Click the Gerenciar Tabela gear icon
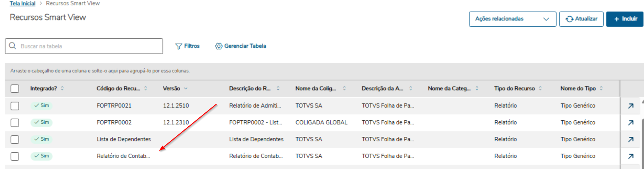Screen dimensions: 644x169 coord(219,46)
